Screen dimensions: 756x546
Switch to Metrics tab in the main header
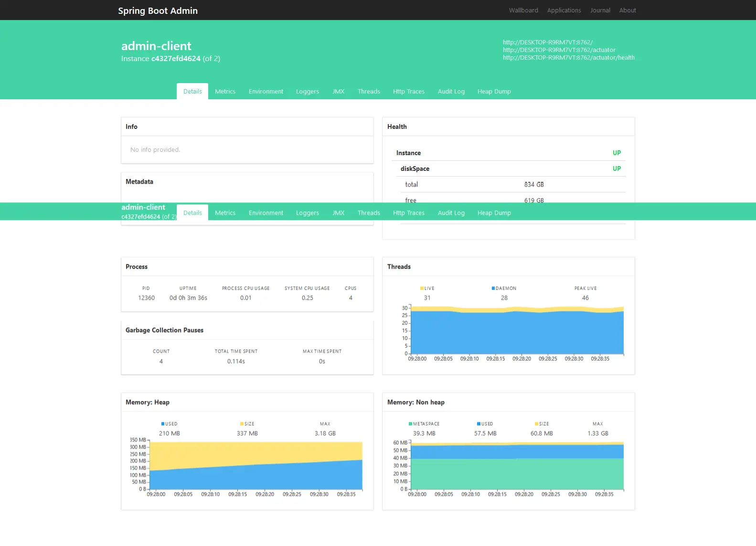coord(225,91)
